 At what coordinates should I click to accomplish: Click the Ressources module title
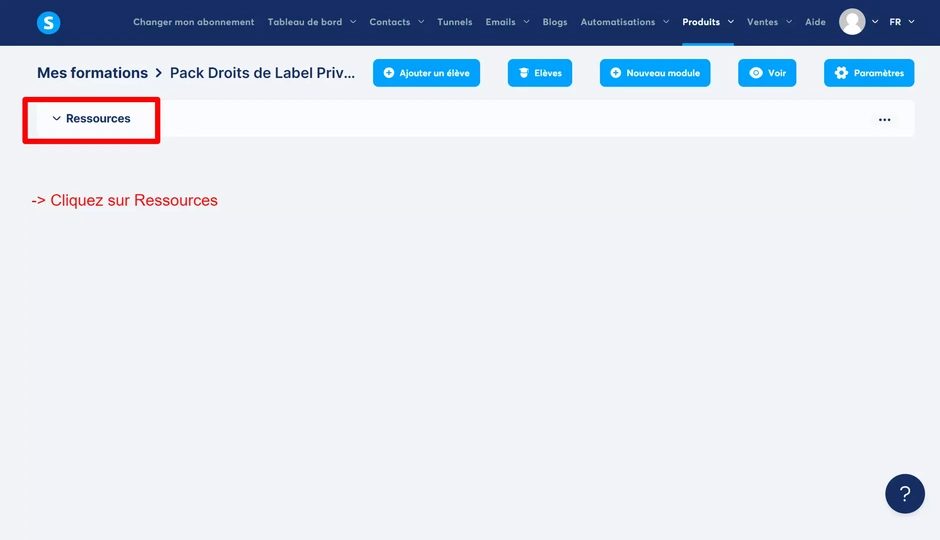[x=98, y=119]
